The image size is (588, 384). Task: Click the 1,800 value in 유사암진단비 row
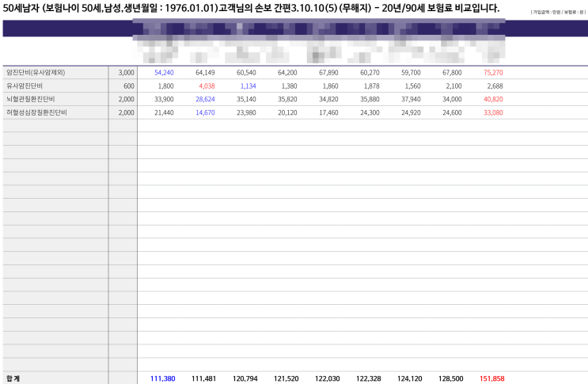pyautogui.click(x=165, y=86)
